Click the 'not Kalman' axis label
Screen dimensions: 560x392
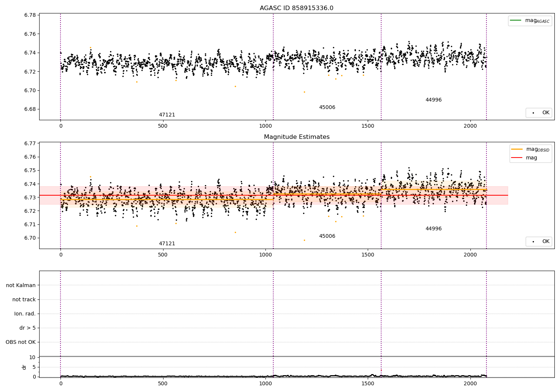(x=21, y=285)
